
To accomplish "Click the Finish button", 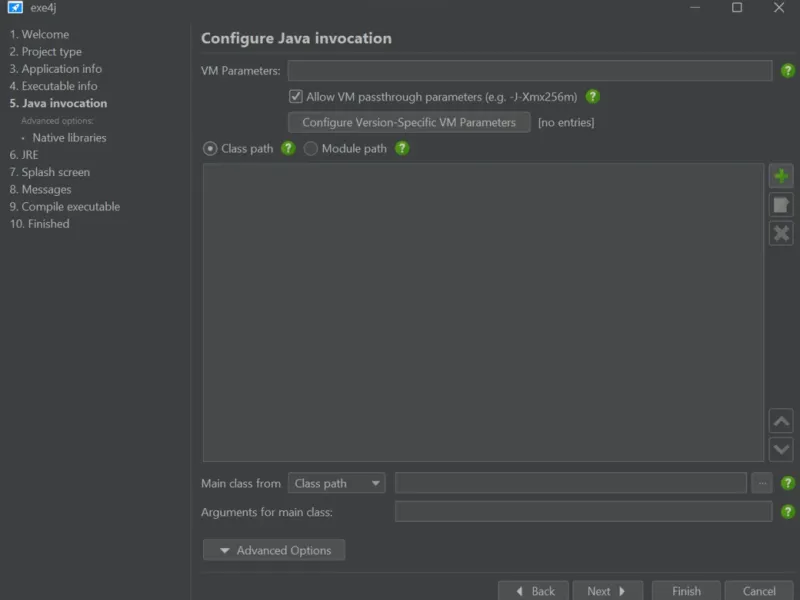I will pos(686,591).
